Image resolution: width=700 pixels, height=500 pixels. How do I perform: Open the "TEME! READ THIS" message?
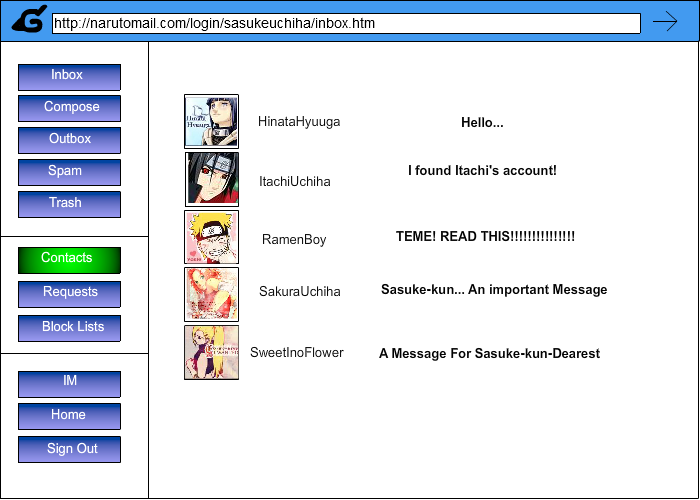click(x=485, y=236)
